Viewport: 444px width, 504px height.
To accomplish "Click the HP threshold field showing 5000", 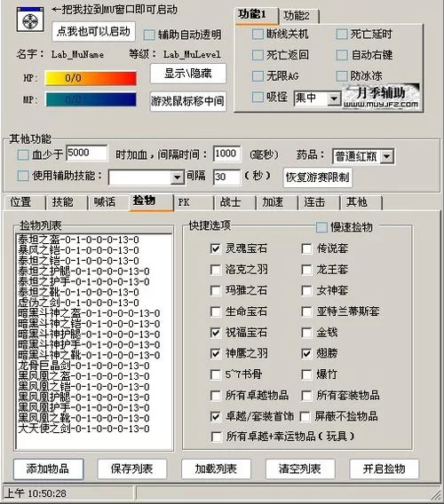I will pyautogui.click(x=87, y=153).
